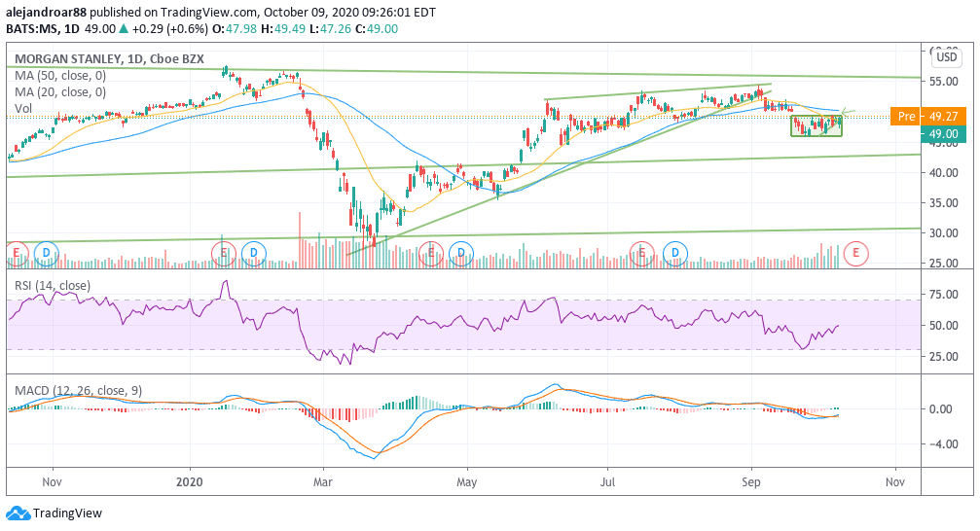Click the earnings E marker in mid-April 2020

(430, 254)
